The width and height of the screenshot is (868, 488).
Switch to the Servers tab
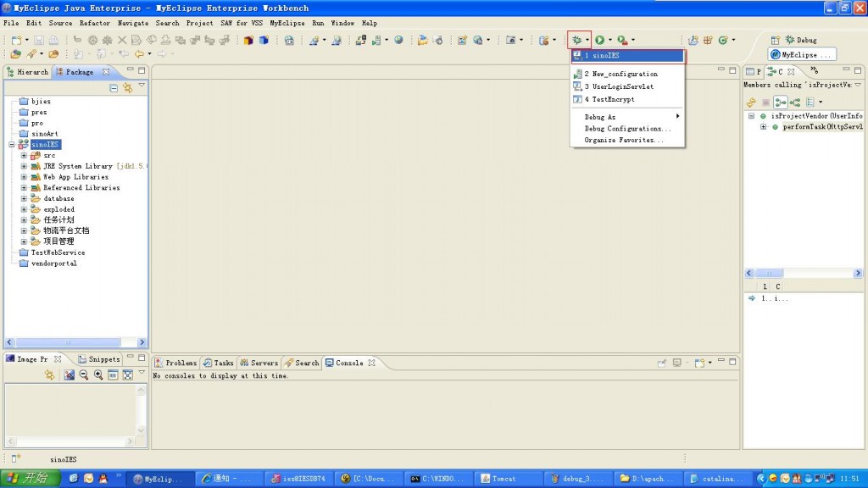pos(259,363)
